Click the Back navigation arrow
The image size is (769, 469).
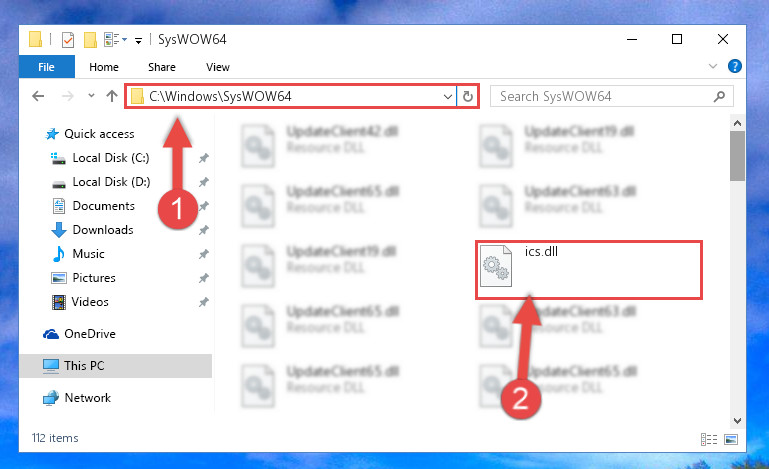click(x=38, y=96)
